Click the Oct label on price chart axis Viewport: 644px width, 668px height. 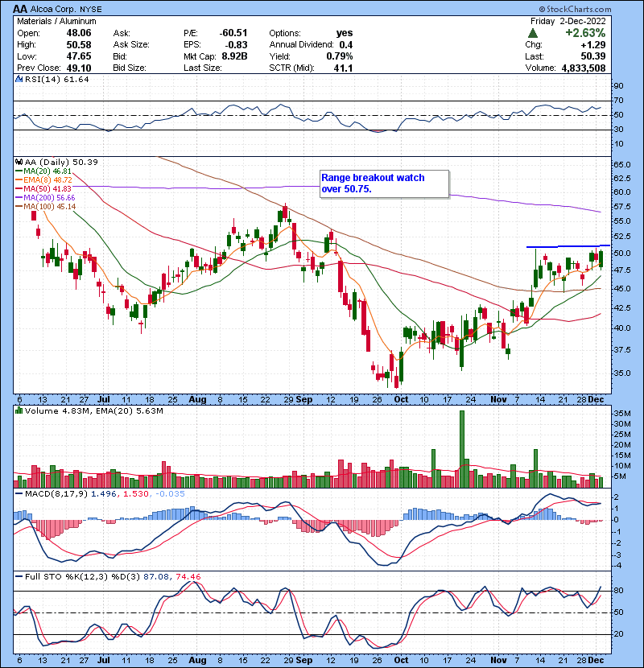[401, 400]
